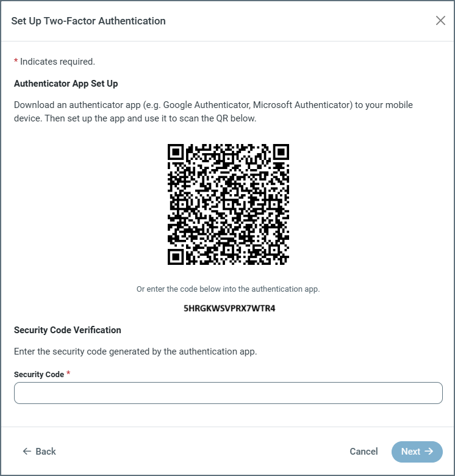The height and width of the screenshot is (476, 455).
Task: Click the word Next on the button
Action: click(x=410, y=452)
